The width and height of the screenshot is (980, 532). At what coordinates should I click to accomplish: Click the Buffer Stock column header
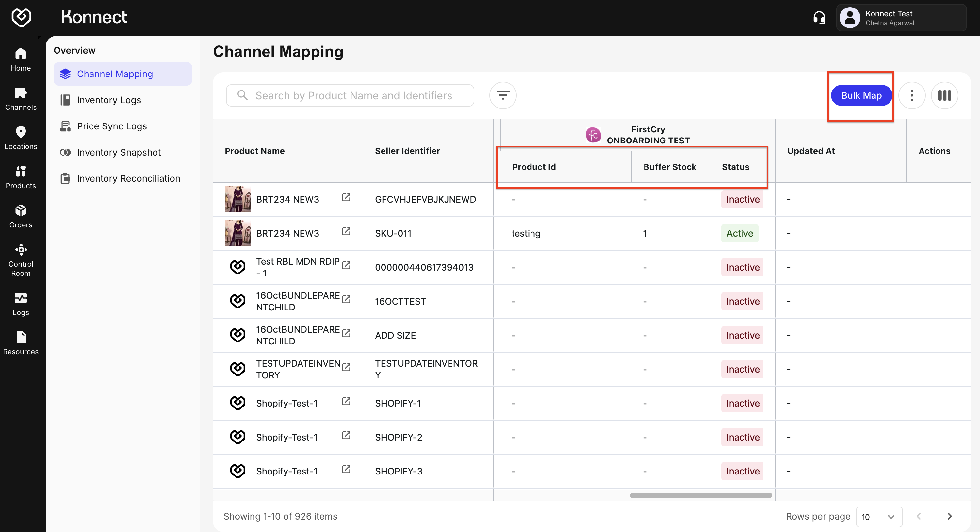click(x=670, y=167)
